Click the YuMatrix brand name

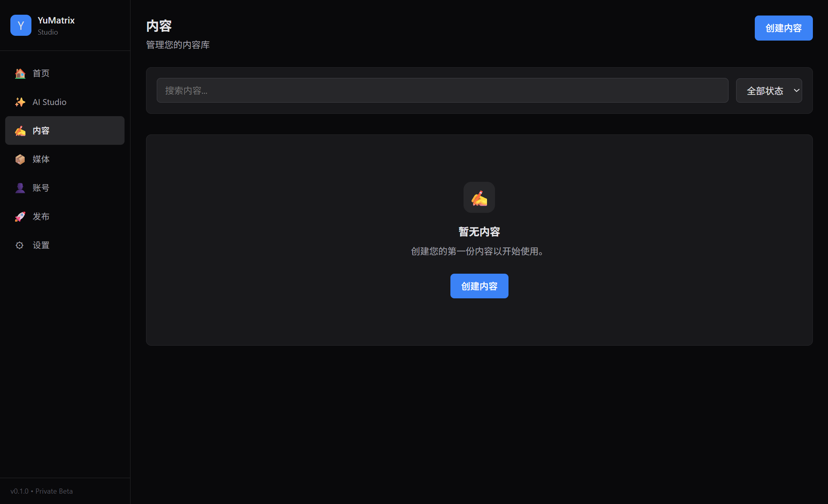point(56,20)
